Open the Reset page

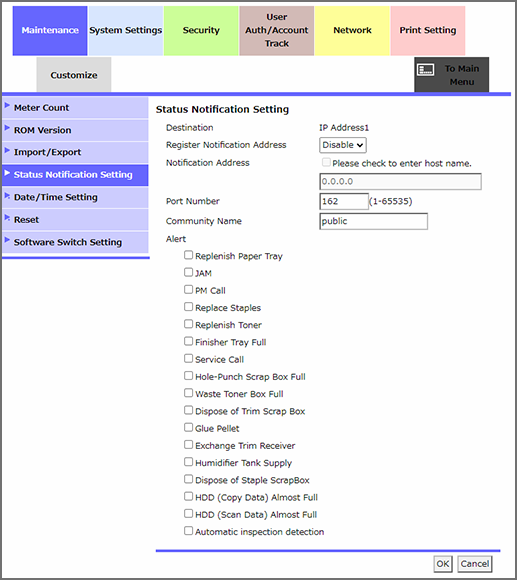[x=75, y=220]
